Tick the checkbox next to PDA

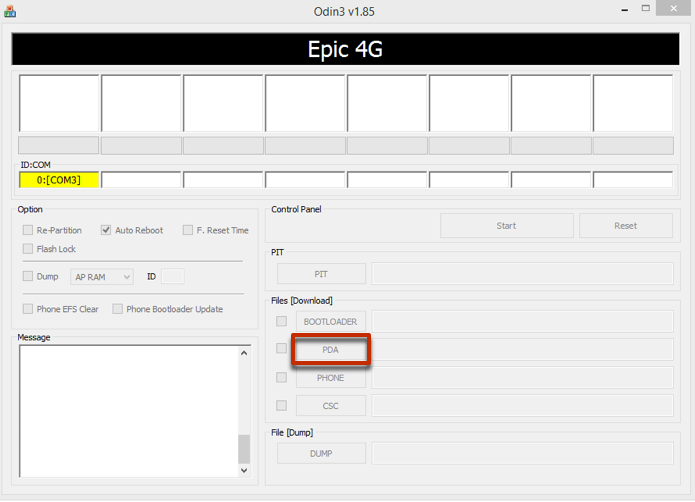tap(281, 348)
